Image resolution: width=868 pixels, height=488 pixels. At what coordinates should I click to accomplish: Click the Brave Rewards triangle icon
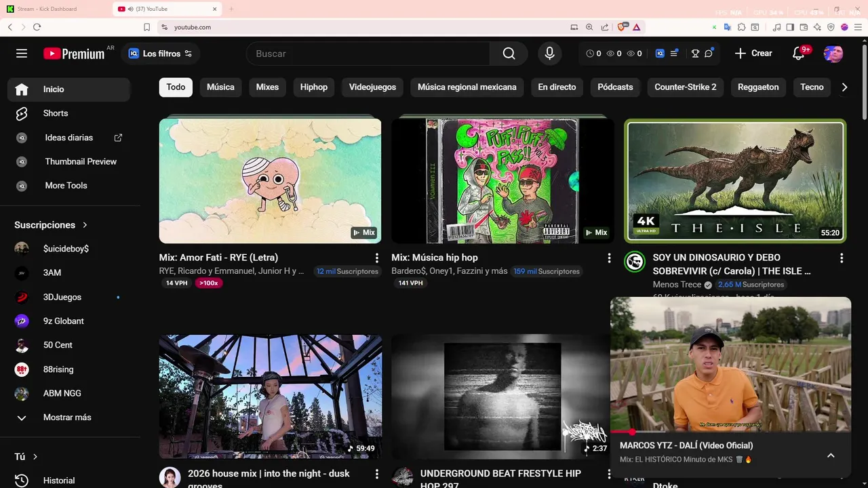637,27
